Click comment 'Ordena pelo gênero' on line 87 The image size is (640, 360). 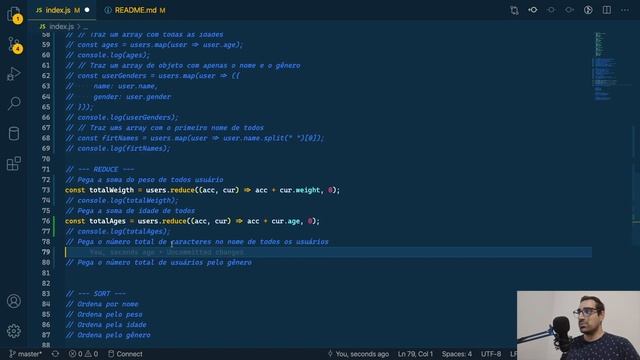coord(108,335)
